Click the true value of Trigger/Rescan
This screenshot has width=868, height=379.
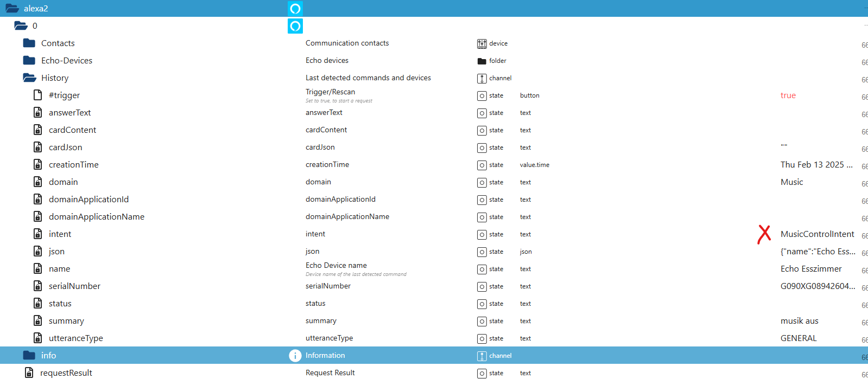click(788, 95)
